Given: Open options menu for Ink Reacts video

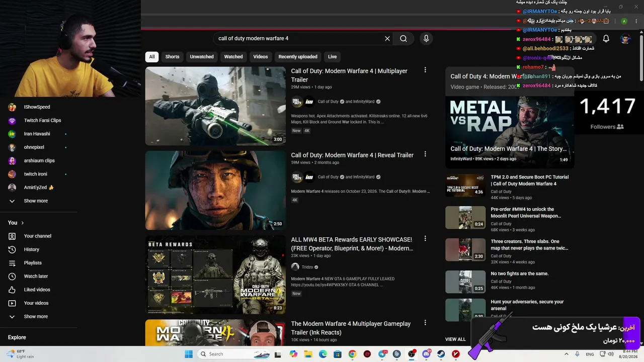Looking at the screenshot, I should click(425, 323).
